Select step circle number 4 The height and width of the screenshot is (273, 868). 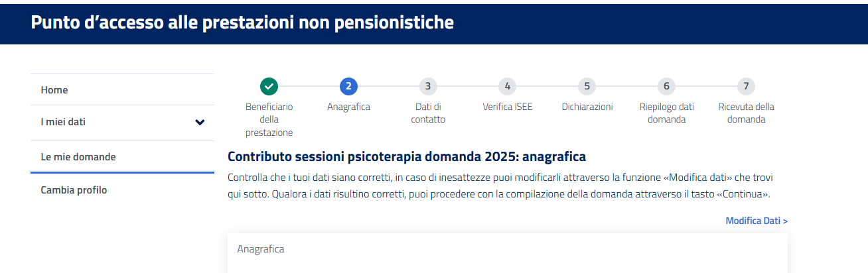coord(507,86)
